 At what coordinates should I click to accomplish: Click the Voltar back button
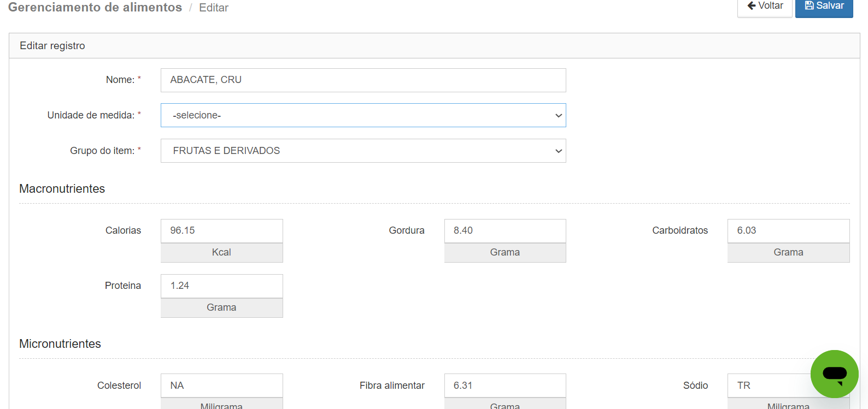765,8
